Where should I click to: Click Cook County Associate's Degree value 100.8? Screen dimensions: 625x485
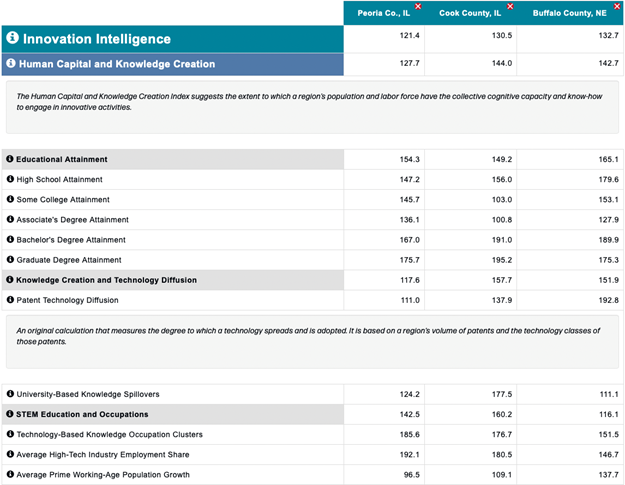click(502, 220)
